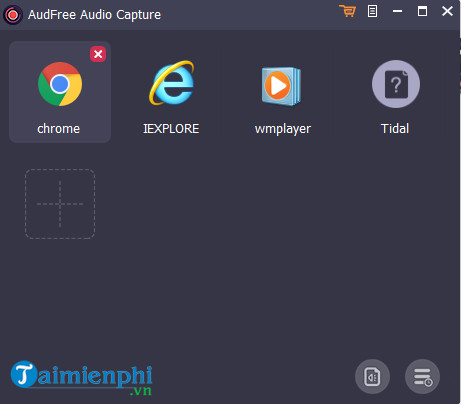Open the menu icon in title bar
Screen dimensions: 461x404
(x=372, y=11)
